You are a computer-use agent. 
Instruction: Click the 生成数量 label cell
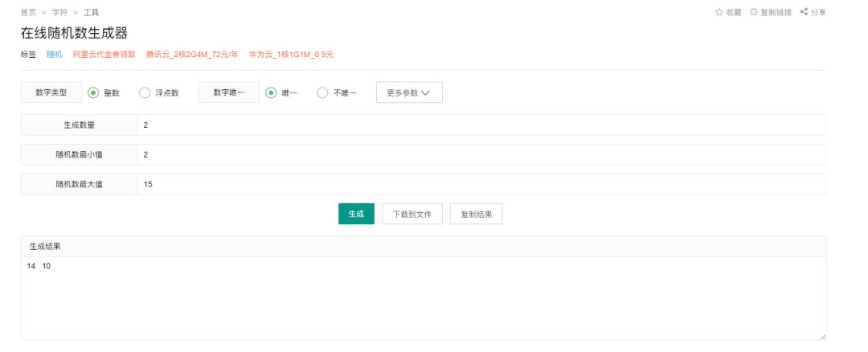79,125
